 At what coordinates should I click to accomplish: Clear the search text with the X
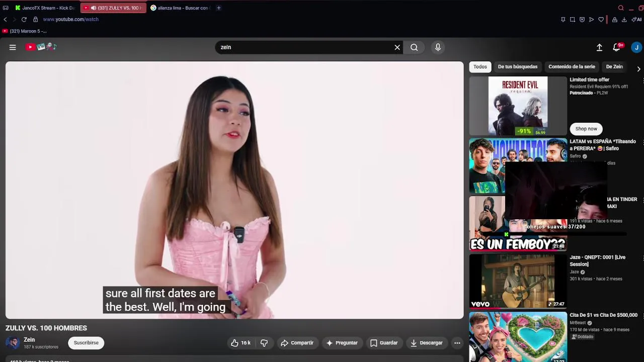pos(397,47)
